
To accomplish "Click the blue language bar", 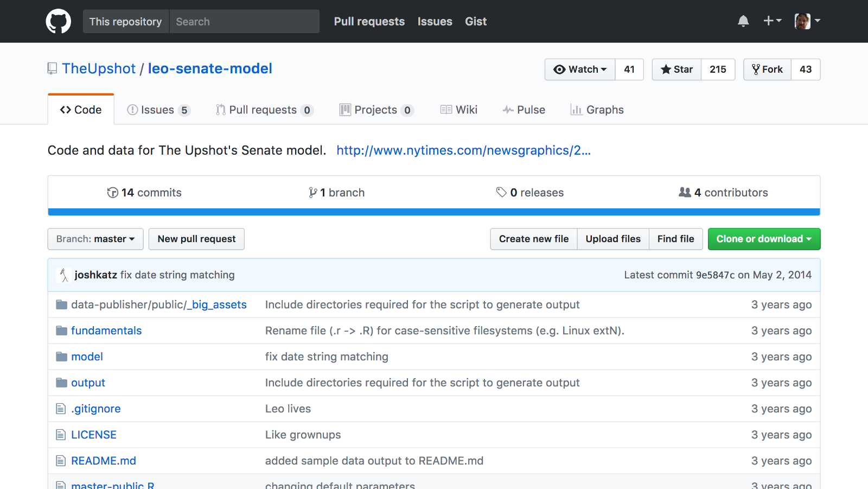I will (434, 212).
